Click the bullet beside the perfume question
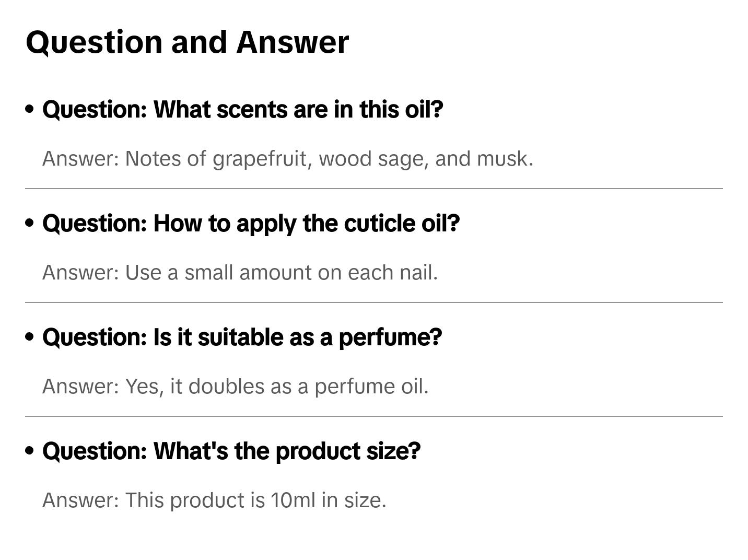This screenshot has width=748, height=560. coord(30,337)
